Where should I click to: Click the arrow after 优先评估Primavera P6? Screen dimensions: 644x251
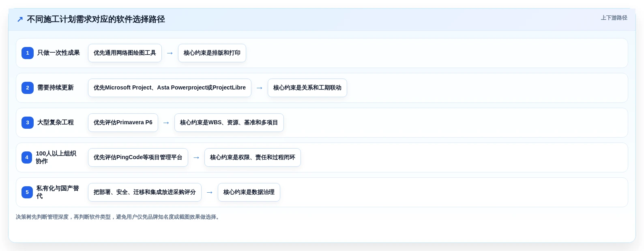[166, 123]
